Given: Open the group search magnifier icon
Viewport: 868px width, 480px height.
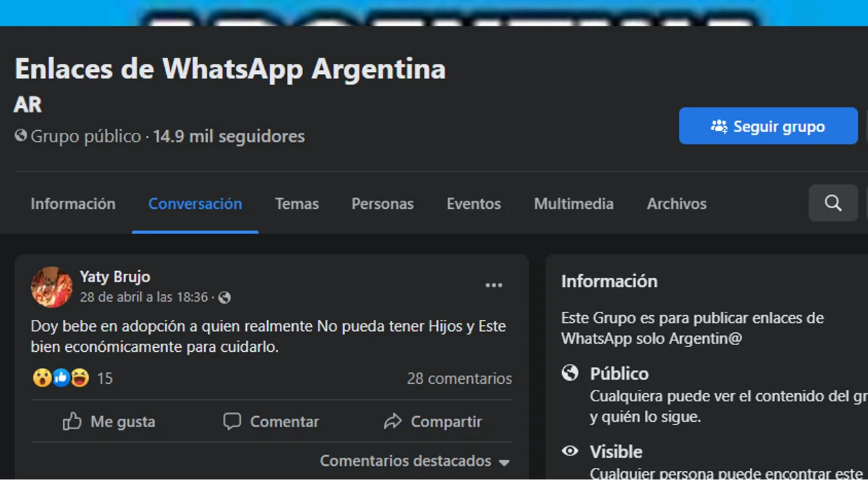Looking at the screenshot, I should coord(833,203).
